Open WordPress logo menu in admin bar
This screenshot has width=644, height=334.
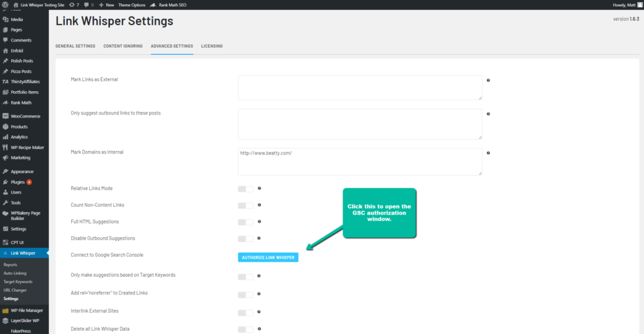click(x=5, y=5)
